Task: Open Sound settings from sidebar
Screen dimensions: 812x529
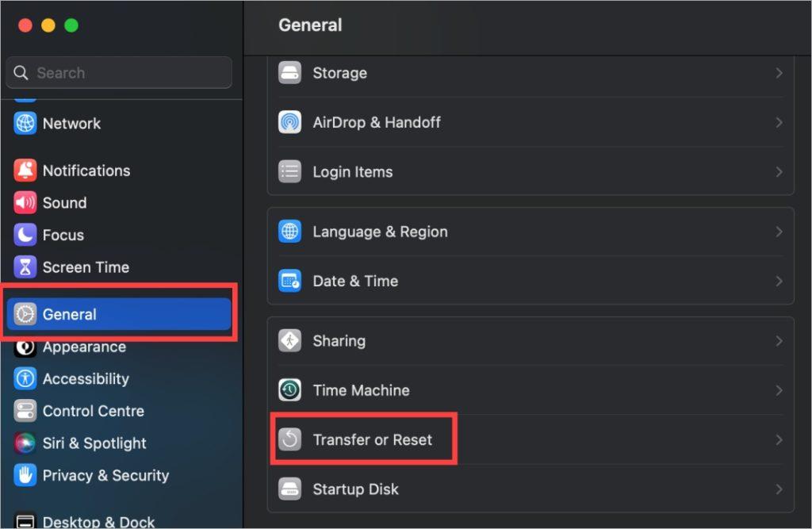Action: pos(119,202)
